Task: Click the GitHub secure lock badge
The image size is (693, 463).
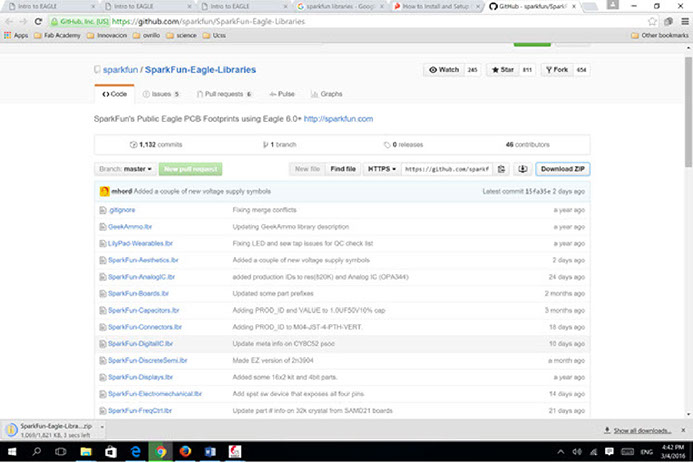Action: click(x=80, y=21)
